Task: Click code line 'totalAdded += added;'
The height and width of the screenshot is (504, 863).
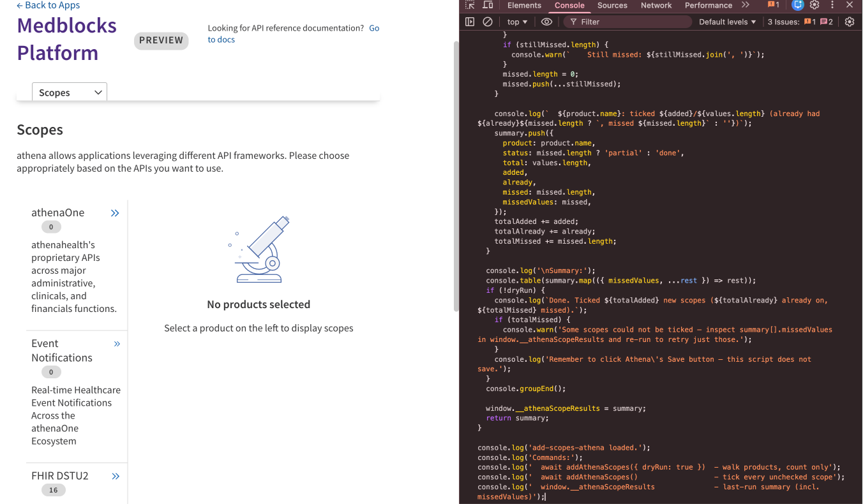Action: coord(536,221)
